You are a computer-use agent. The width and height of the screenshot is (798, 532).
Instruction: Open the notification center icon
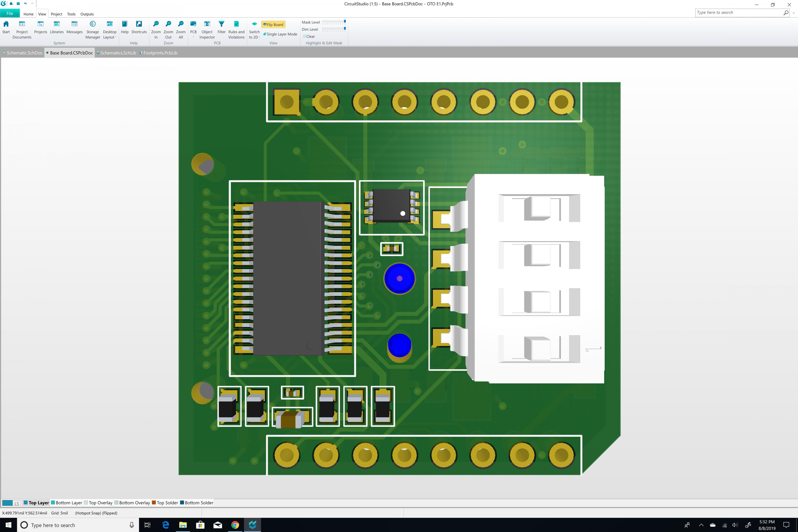click(786, 525)
